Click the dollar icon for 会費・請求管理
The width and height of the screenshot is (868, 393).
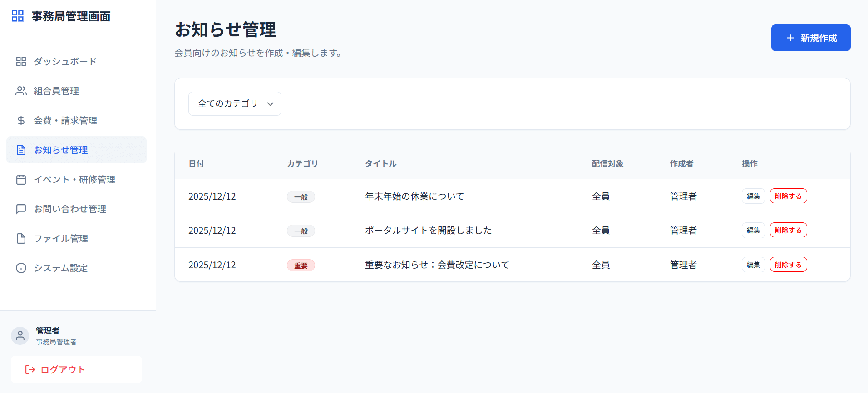(x=21, y=121)
